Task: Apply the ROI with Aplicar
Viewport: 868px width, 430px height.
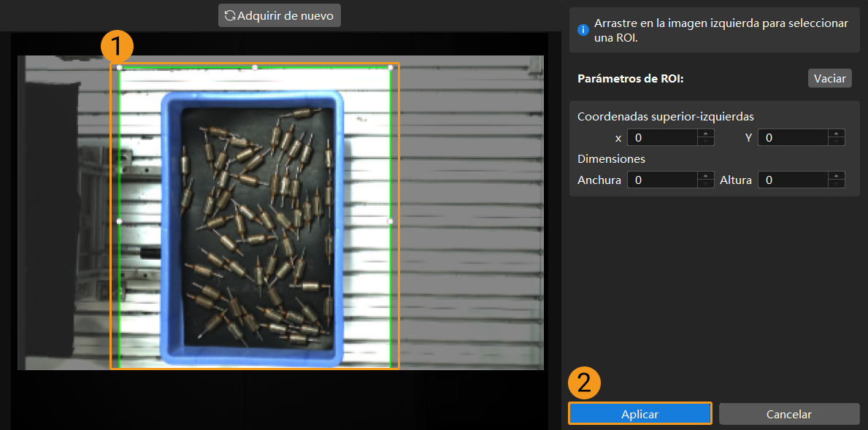Action: (640, 414)
